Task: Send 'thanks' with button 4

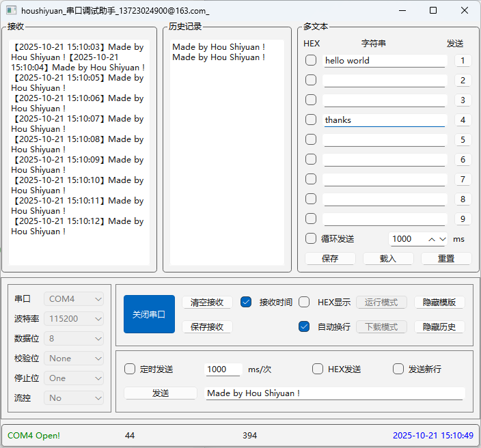Action: (x=463, y=120)
